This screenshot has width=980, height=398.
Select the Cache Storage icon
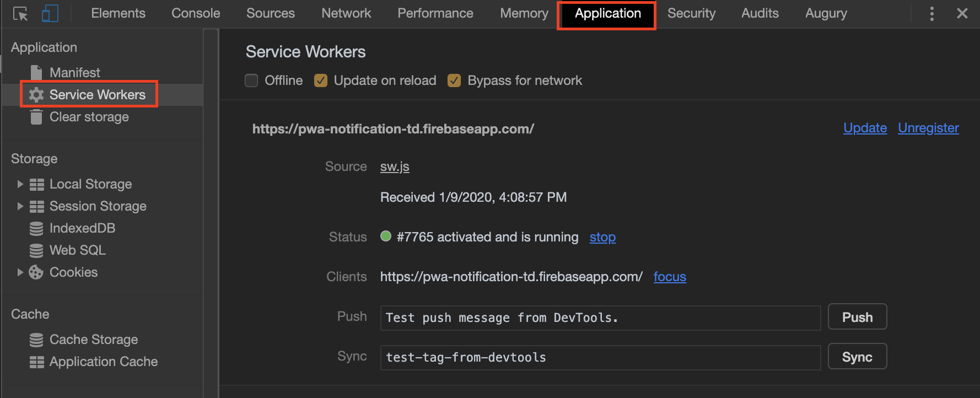(36, 340)
